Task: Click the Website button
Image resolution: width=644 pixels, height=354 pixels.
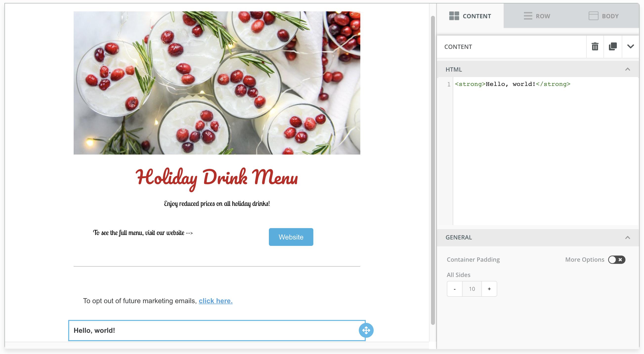Action: tap(291, 237)
